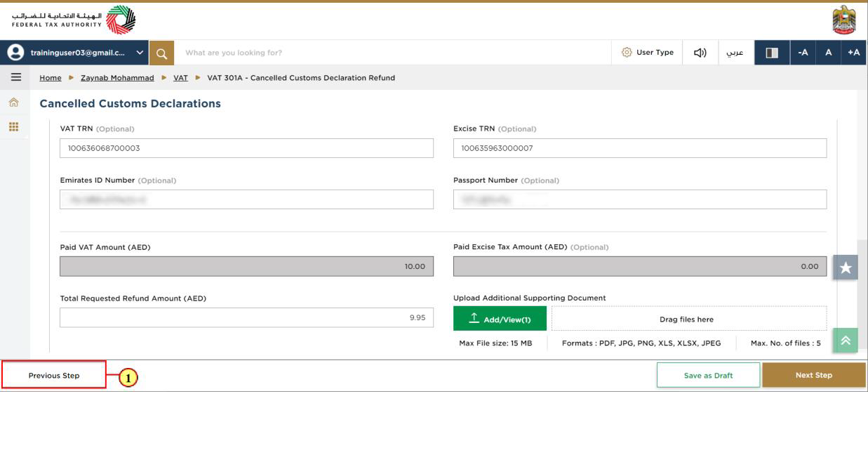This screenshot has height=455, width=868.
Task: Click the Total Requested Refund Amount label
Action: tap(133, 298)
